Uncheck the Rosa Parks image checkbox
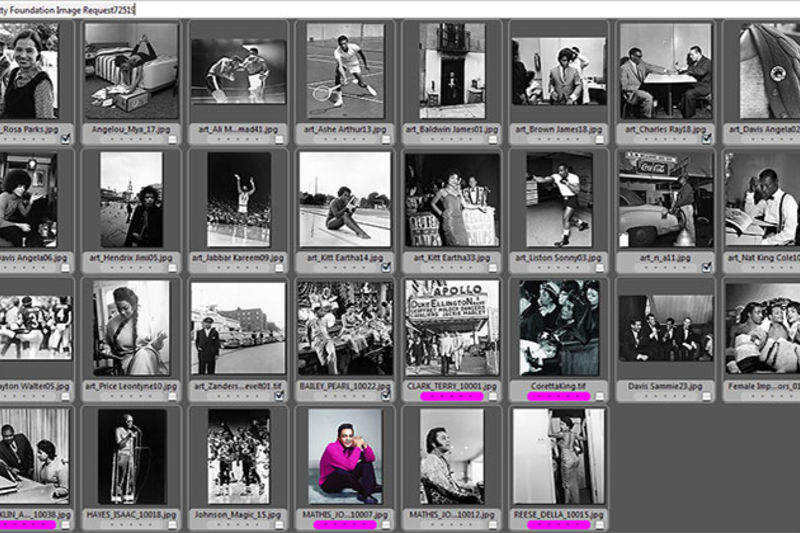Viewport: 800px width, 533px height. (x=66, y=140)
